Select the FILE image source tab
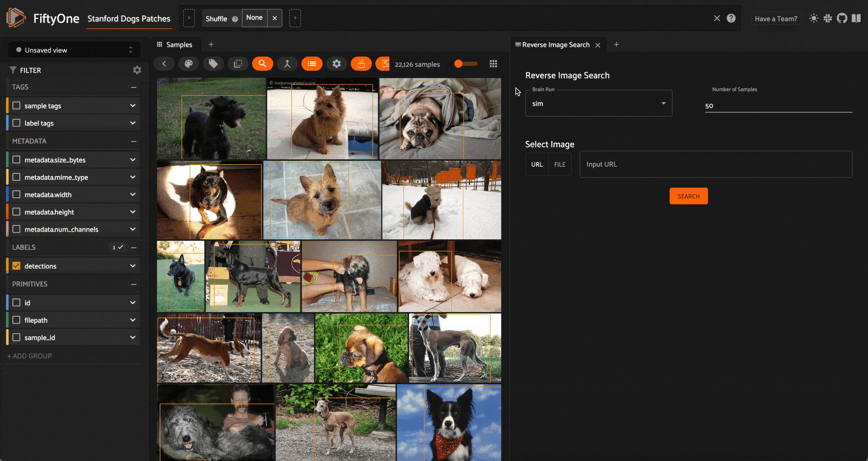868x461 pixels. point(559,165)
